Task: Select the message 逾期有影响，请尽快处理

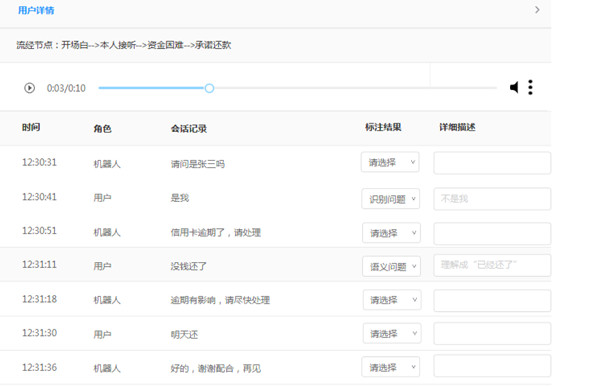Action: point(220,300)
